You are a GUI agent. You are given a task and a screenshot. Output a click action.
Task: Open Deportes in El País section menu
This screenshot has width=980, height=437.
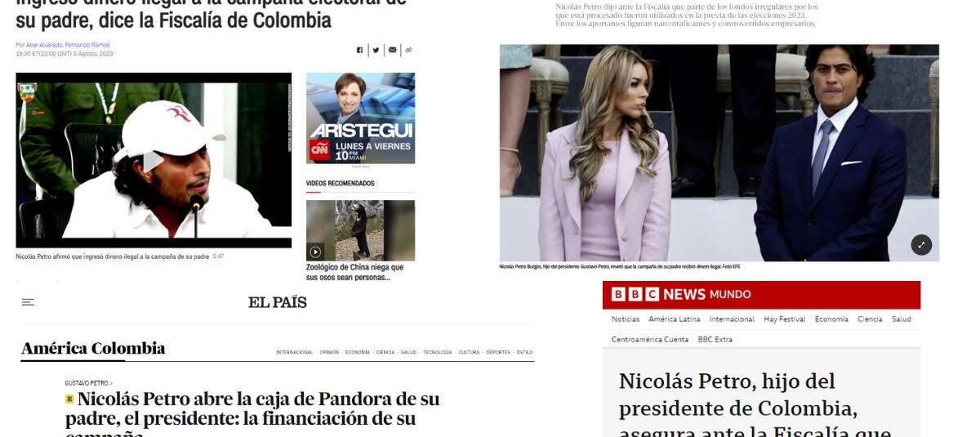498,352
